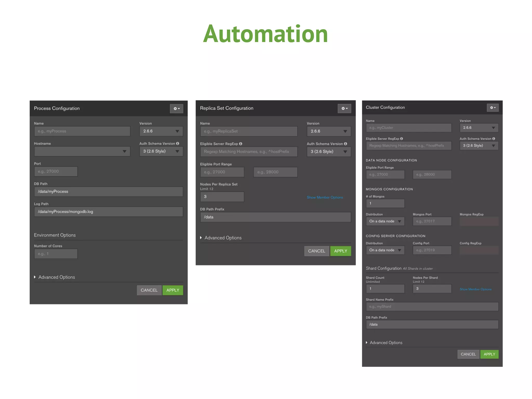The image size is (532, 399).
Task: Expand Advanced Options in Process Configuration
Action: pyautogui.click(x=55, y=277)
